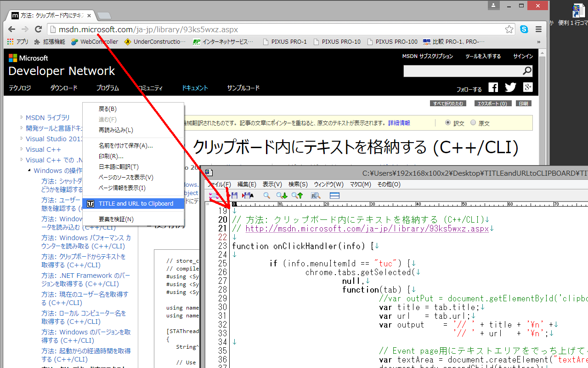Click the すべて折りたたむ button

(x=448, y=103)
